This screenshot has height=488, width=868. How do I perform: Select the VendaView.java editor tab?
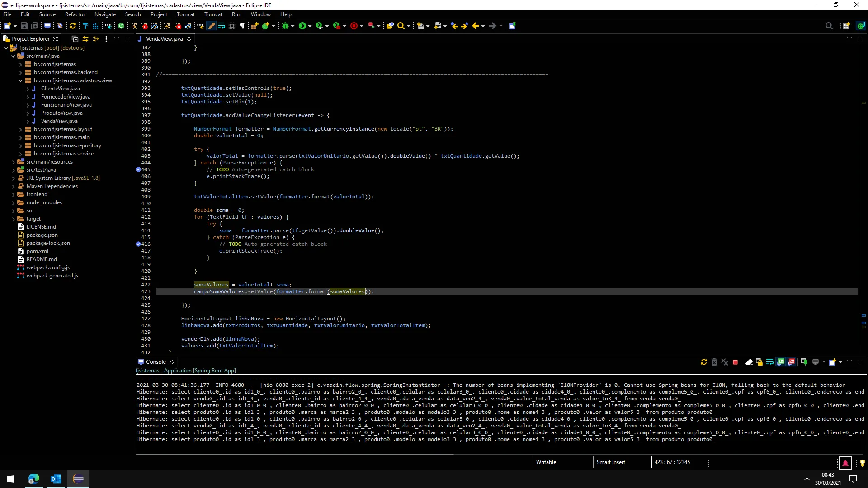point(164,39)
